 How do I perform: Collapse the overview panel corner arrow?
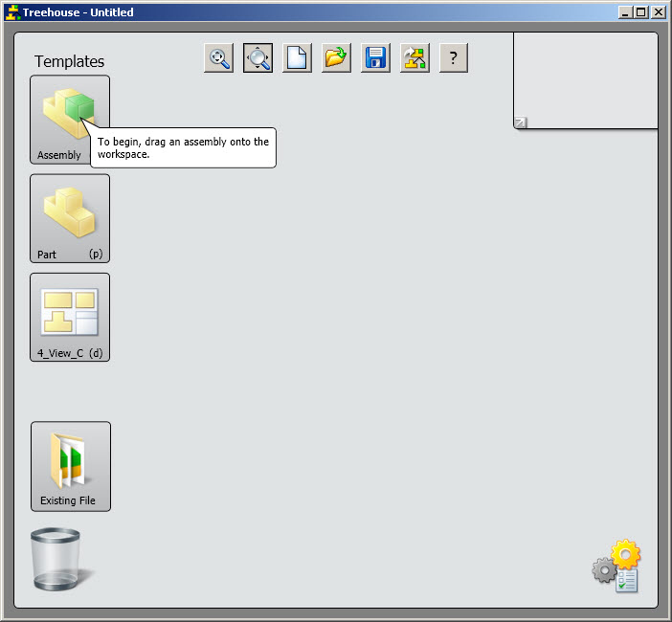[521, 122]
